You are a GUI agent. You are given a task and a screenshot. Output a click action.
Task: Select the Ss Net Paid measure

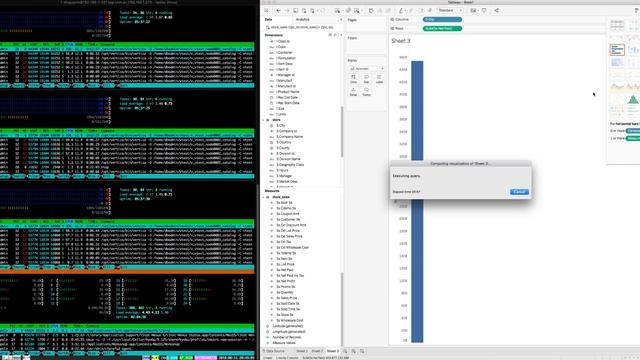[285, 270]
